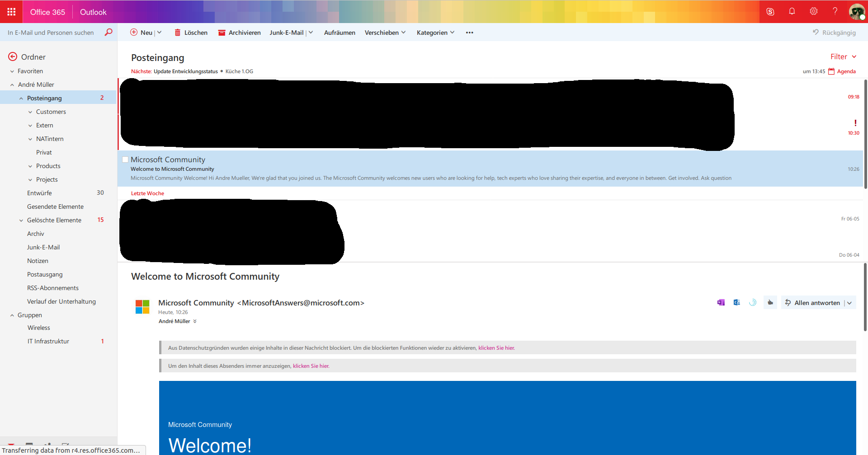868x455 pixels.
Task: Expand recipient details next to André Müller
Action: (195, 321)
